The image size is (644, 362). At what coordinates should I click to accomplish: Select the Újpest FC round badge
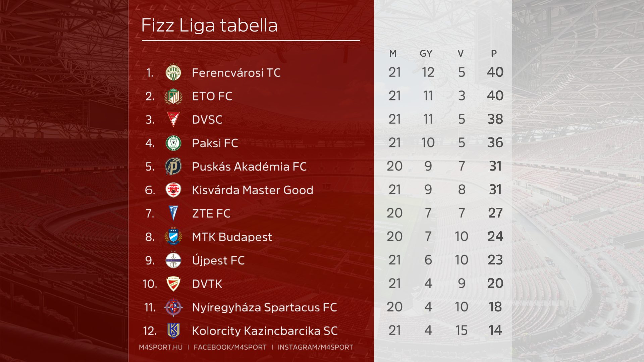(x=173, y=260)
